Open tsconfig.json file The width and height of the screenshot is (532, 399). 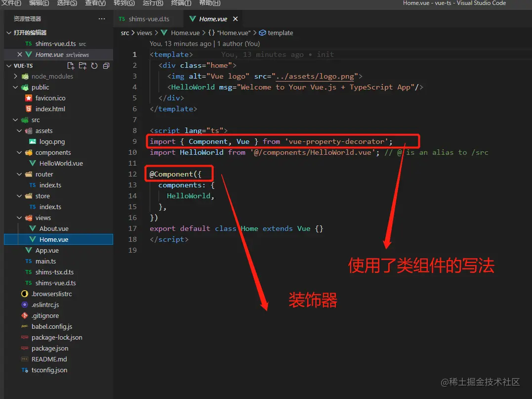pos(58,370)
